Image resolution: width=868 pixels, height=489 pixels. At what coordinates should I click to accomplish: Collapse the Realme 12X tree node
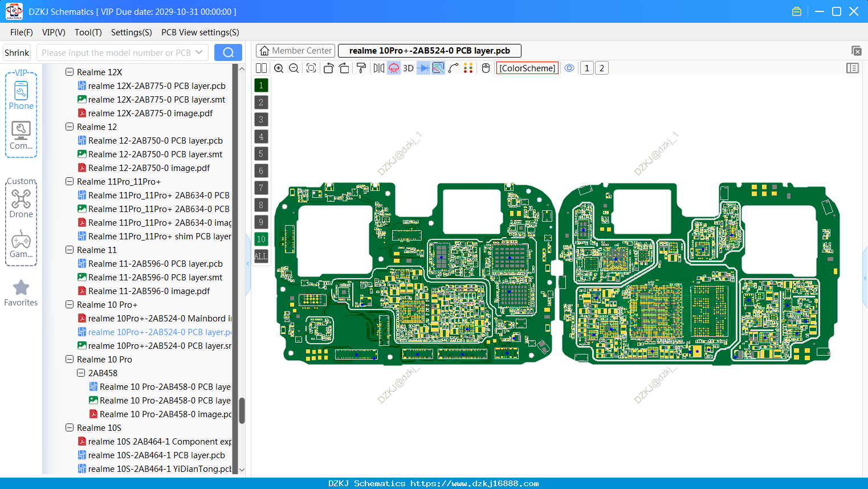pos(70,72)
